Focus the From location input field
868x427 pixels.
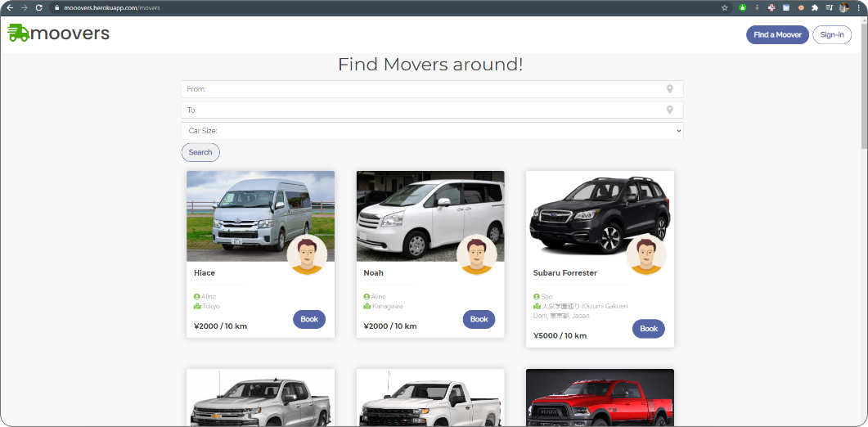point(432,89)
